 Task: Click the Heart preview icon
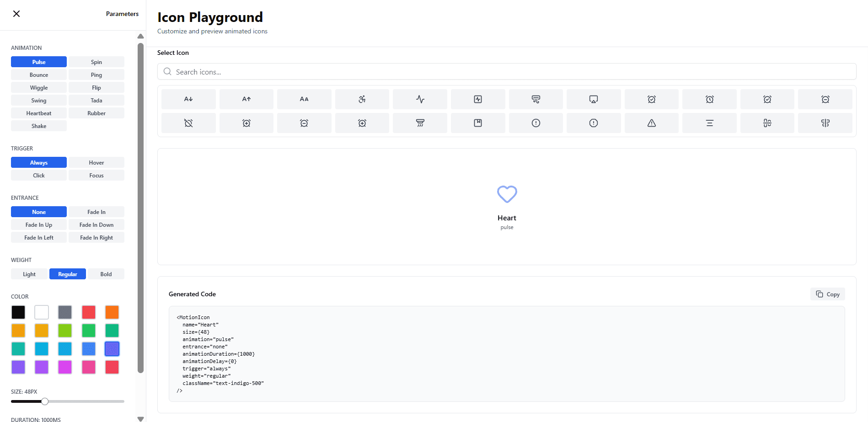click(x=507, y=194)
